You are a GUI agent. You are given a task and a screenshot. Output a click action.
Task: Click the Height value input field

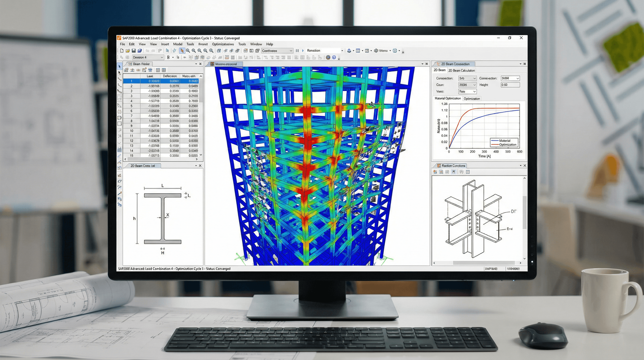click(x=510, y=85)
